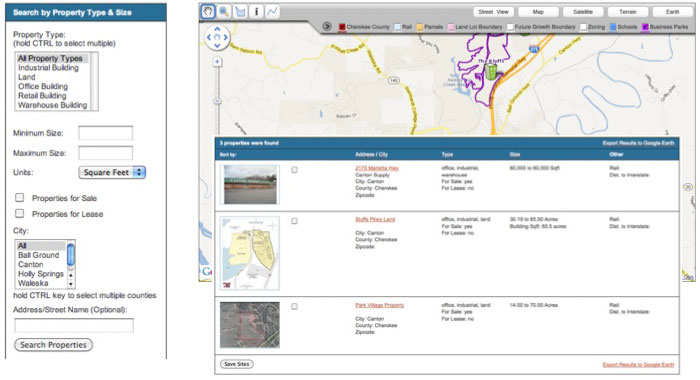Click the Search Properties button
Image resolution: width=700 pixels, height=380 pixels.
54,345
